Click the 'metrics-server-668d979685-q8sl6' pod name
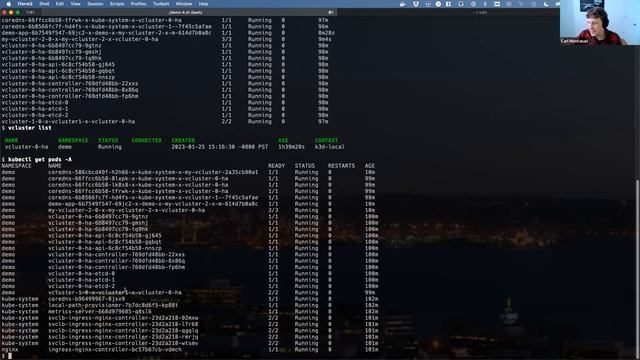640x360 pixels. click(100, 311)
